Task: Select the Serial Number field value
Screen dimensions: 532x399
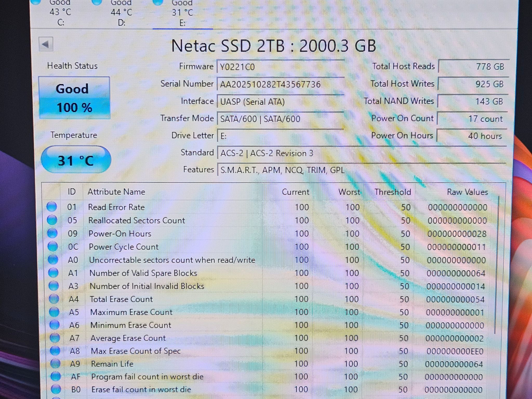Action: pyautogui.click(x=281, y=84)
